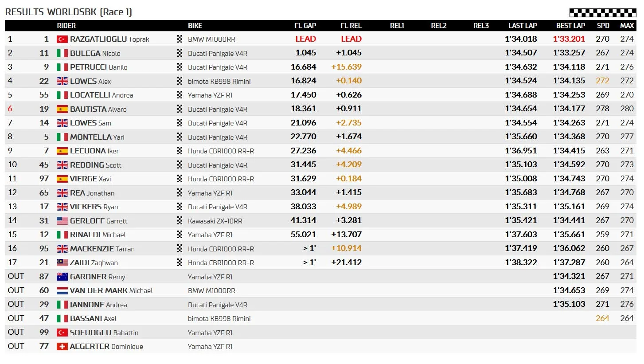Click Van Der Mark's BMW M1000RR bike
The image size is (644, 364).
[211, 291]
